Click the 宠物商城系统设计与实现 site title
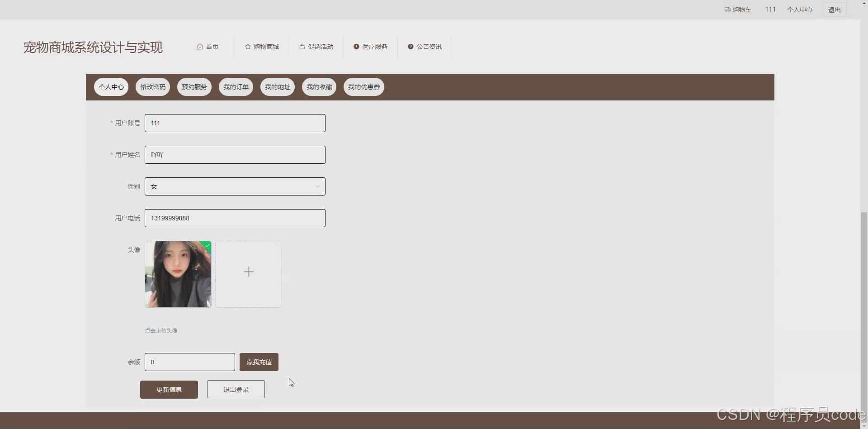 coord(93,47)
